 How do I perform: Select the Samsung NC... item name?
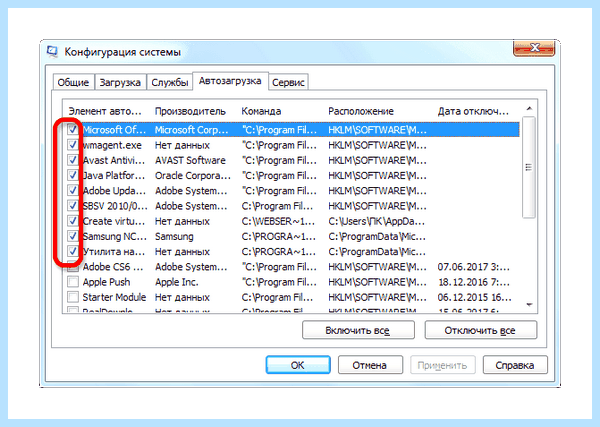(115, 236)
